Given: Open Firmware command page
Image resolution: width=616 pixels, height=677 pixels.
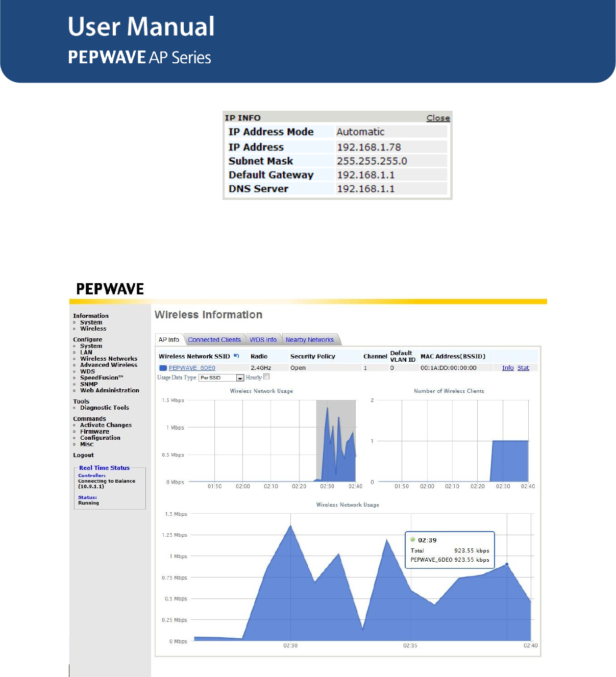Looking at the screenshot, I should tap(94, 432).
